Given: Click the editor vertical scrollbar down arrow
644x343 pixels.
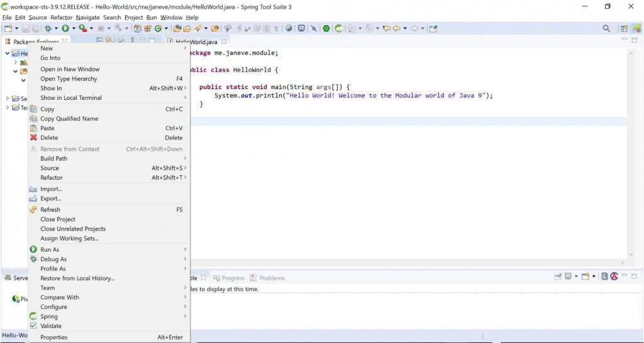Looking at the screenshot, I should 631,255.
